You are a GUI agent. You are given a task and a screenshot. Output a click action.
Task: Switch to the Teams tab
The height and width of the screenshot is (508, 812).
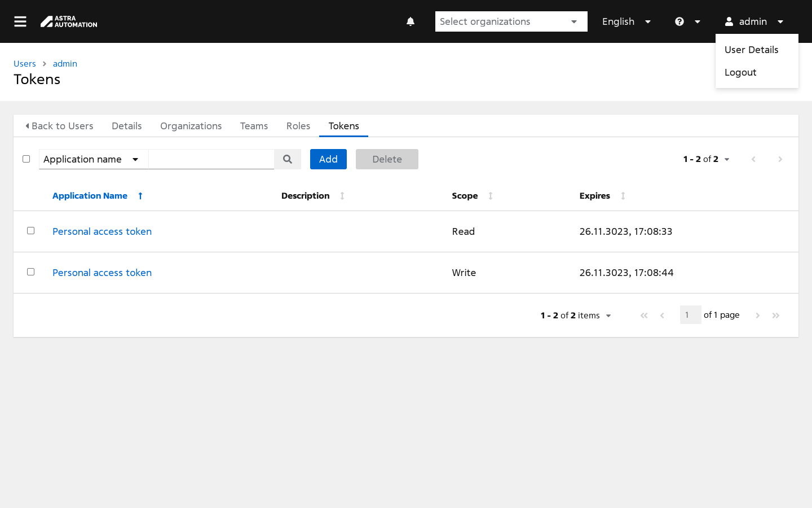point(254,126)
